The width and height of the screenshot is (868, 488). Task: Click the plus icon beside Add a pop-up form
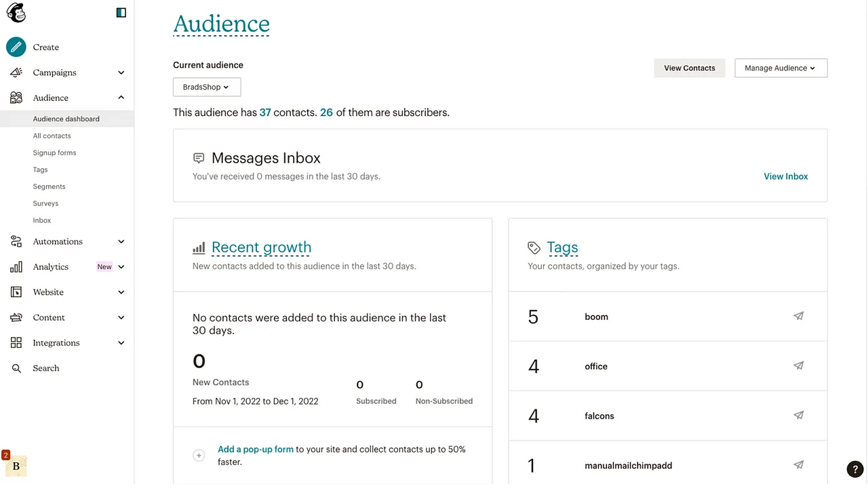[x=199, y=455]
